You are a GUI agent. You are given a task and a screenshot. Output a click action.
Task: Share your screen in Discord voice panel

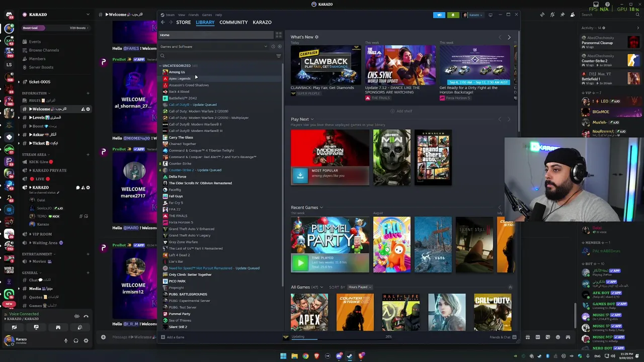coord(36,327)
